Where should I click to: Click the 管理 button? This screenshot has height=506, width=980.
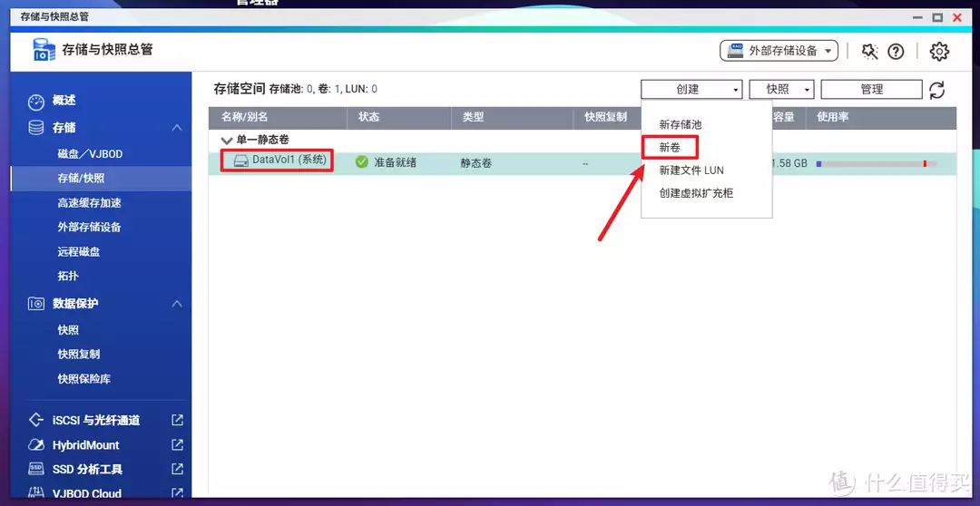871,90
